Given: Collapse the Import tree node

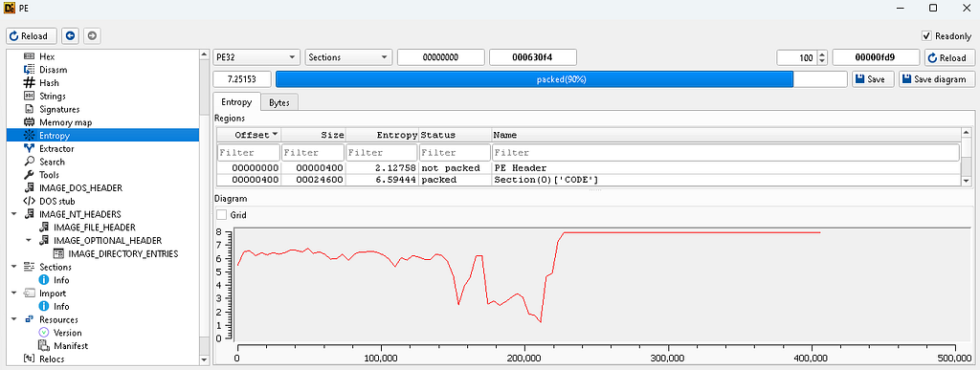Looking at the screenshot, I should (13, 294).
